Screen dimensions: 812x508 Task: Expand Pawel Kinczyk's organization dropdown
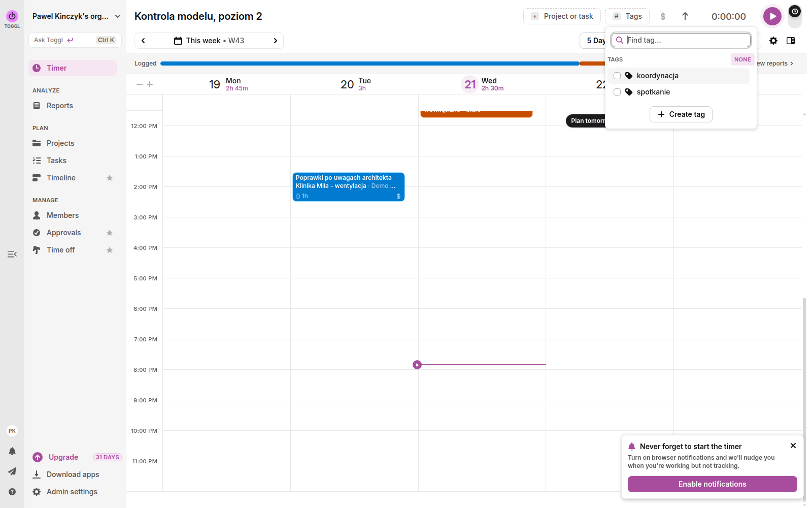(x=76, y=16)
